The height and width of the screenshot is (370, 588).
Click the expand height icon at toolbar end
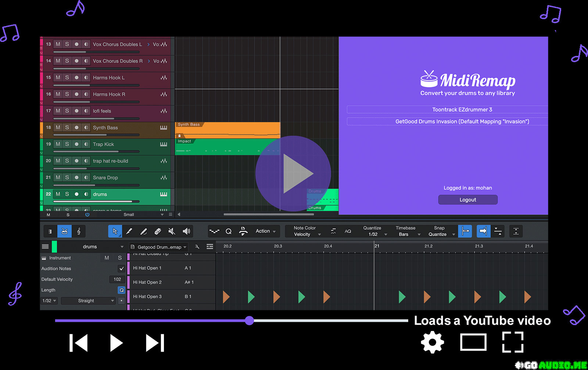pos(516,231)
